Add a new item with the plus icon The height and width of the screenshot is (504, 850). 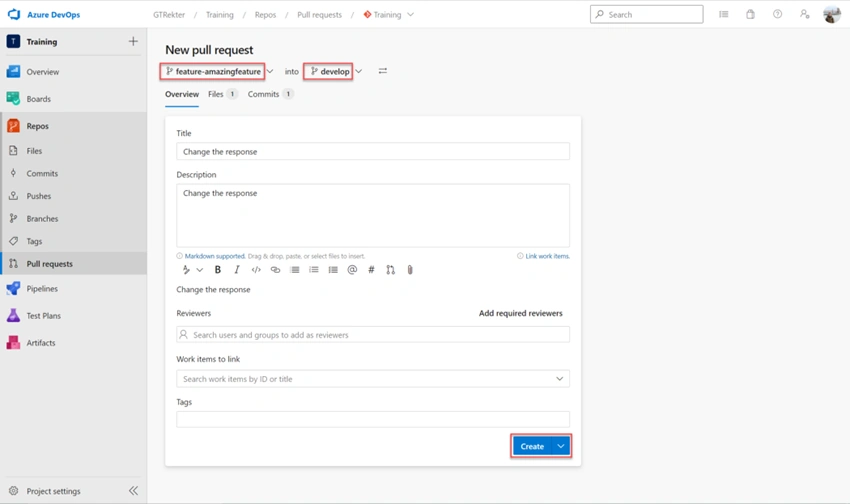coord(133,41)
